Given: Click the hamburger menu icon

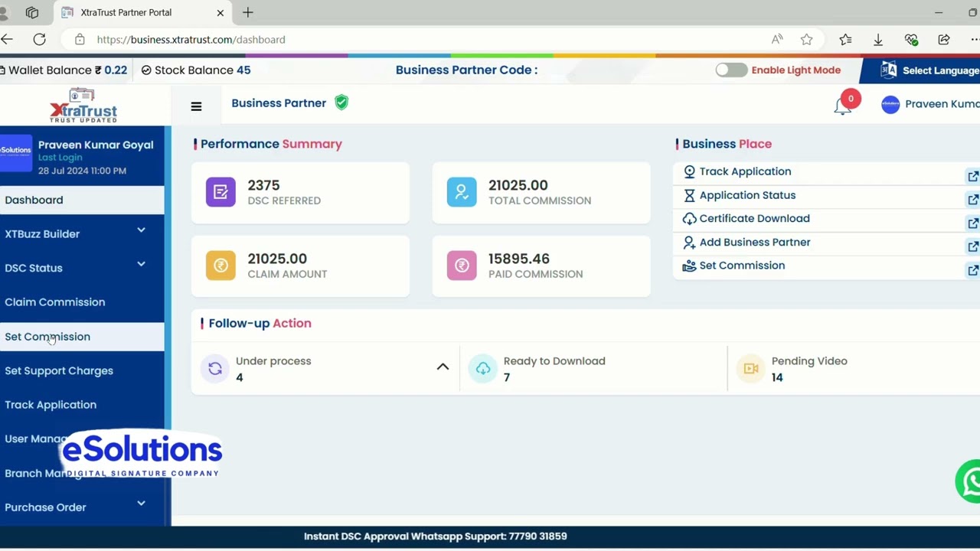Looking at the screenshot, I should (196, 106).
